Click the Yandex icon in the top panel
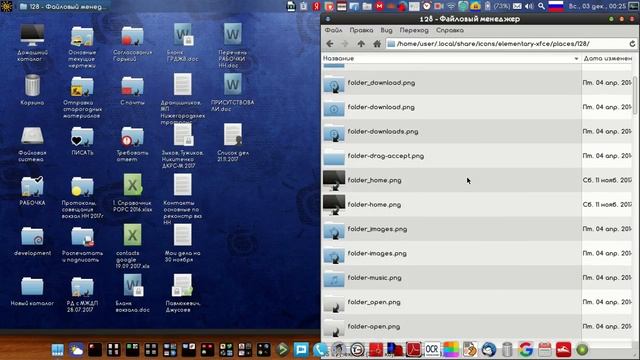 point(316,6)
